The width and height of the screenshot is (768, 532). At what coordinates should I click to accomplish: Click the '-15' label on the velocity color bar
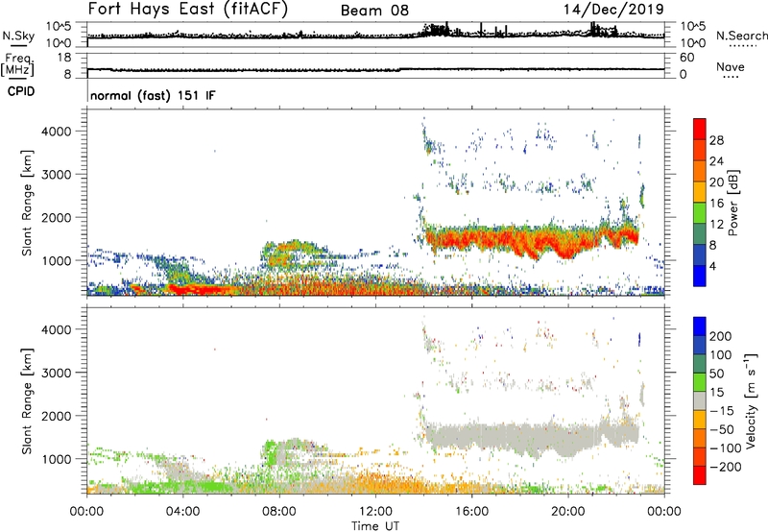tap(722, 411)
